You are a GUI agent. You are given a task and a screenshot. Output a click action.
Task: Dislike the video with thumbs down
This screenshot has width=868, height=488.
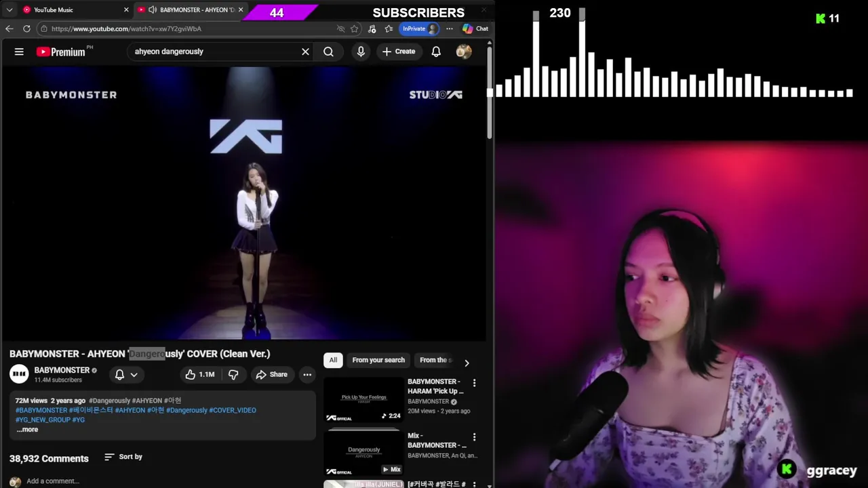coord(233,374)
